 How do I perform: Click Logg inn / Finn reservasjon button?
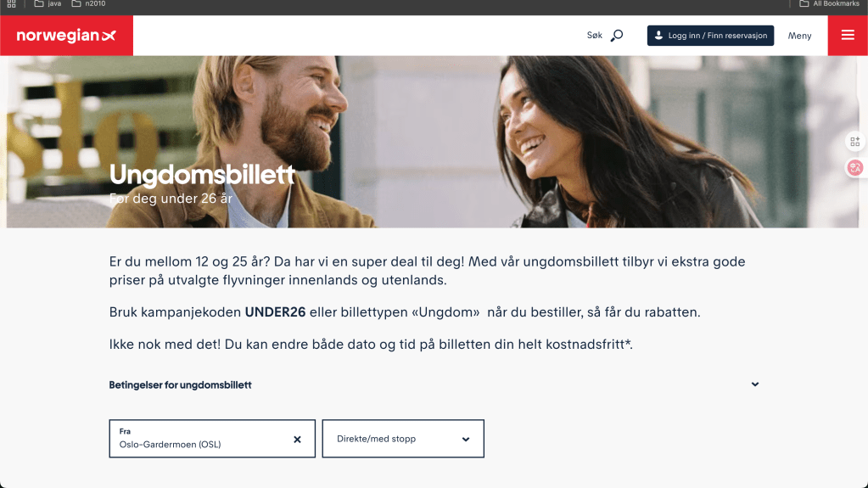coord(710,36)
